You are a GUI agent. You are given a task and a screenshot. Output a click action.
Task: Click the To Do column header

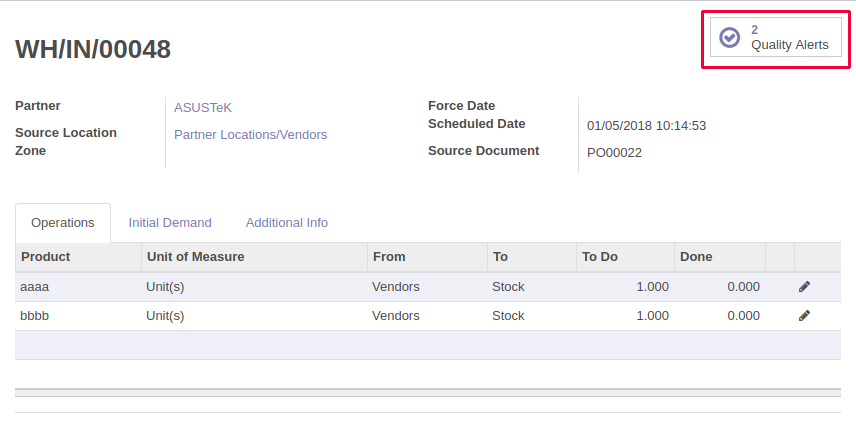point(600,257)
